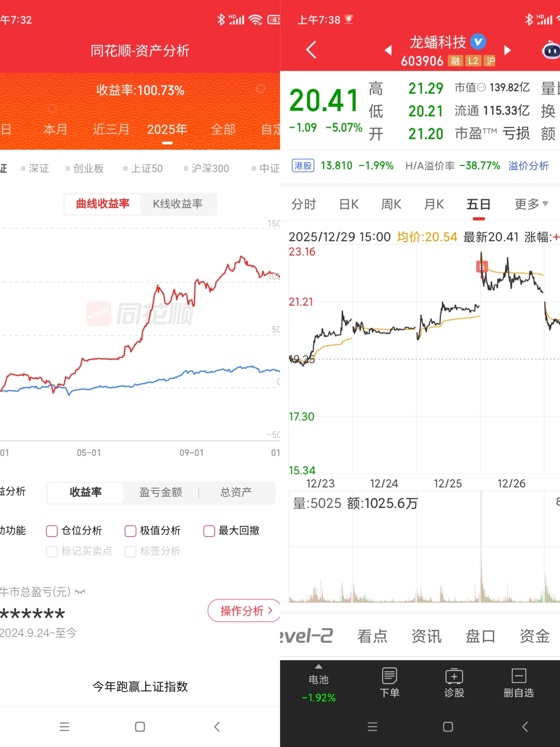
Task: Toggle 标签分析 checkbox
Action: [131, 551]
